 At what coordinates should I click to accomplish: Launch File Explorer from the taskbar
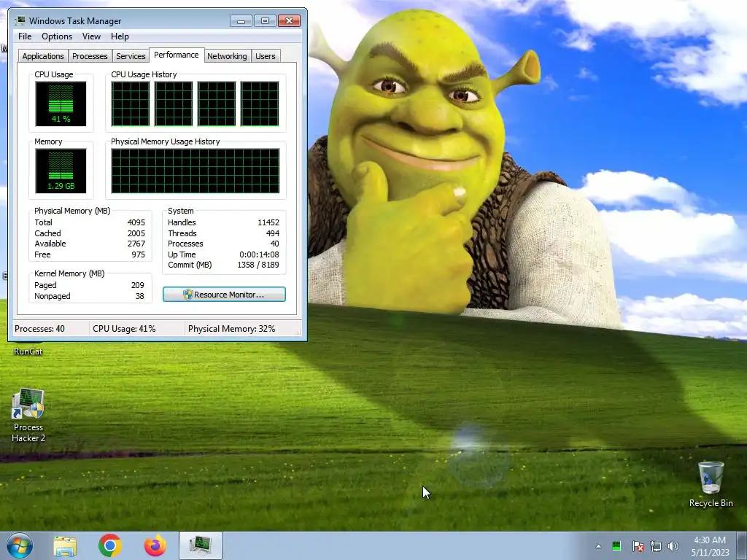point(65,546)
